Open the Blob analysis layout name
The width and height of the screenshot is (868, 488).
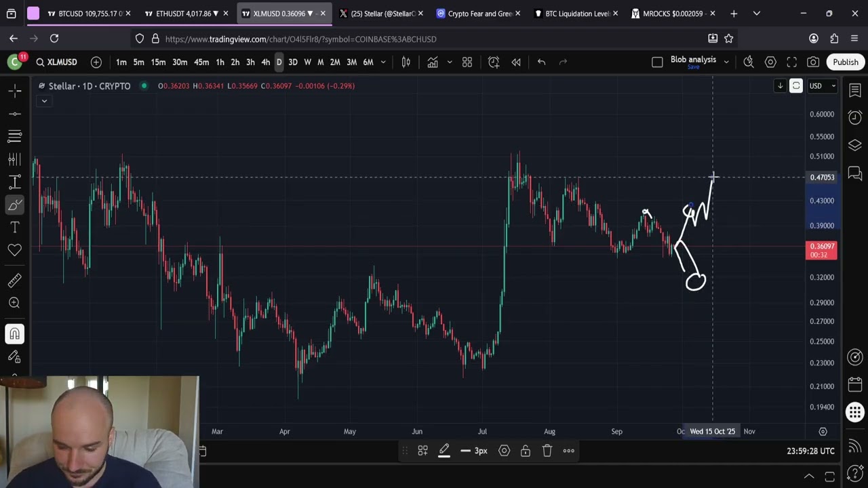tap(693, 60)
